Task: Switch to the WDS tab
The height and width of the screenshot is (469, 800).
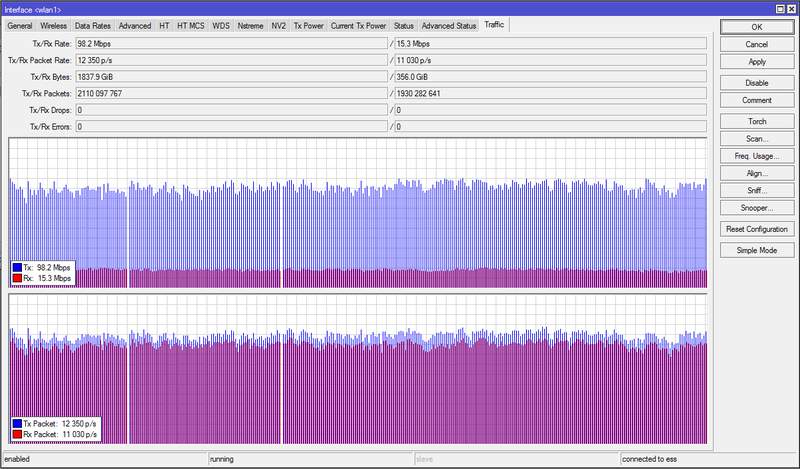Action: pyautogui.click(x=221, y=26)
